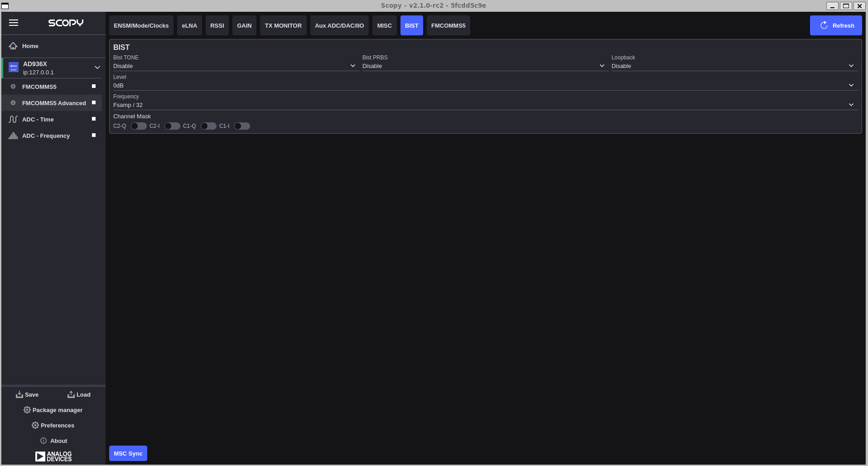The width and height of the screenshot is (868, 466).
Task: Click the About info icon
Action: [x=43, y=441]
